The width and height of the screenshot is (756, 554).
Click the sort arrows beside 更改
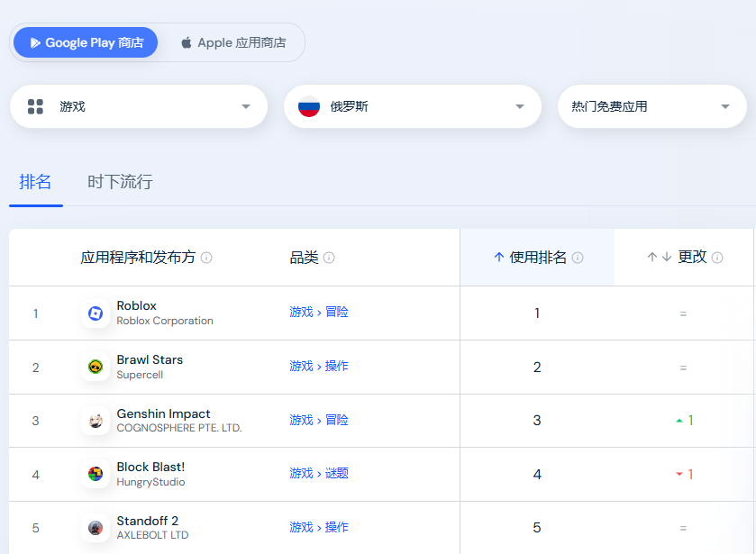click(659, 257)
